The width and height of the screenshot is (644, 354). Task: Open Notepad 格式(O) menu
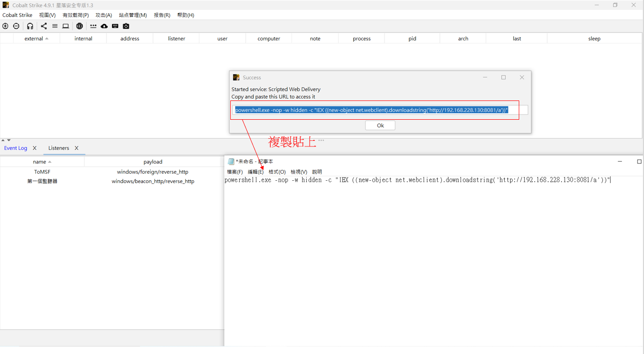pos(277,172)
